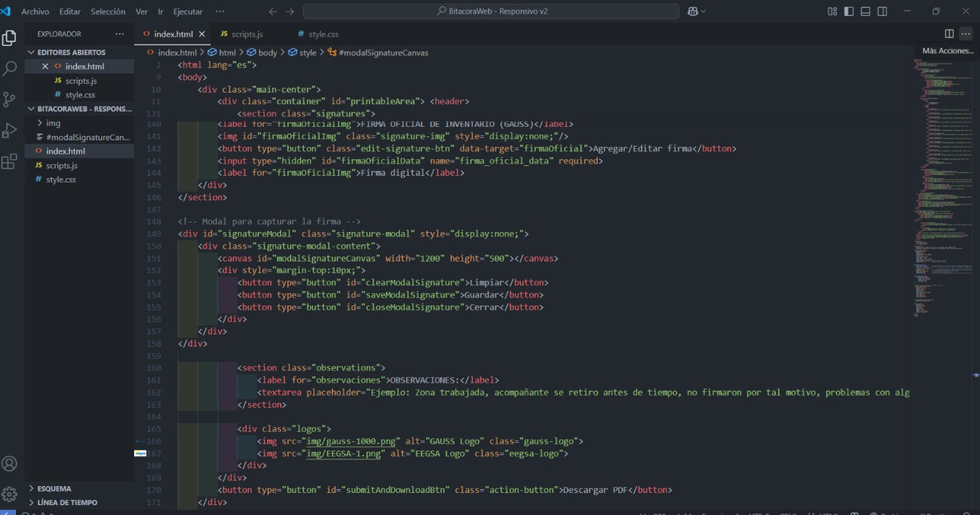Follow the img/EEGSA-1.png link in code
Viewport: 980px width, 515px height.
pyautogui.click(x=344, y=454)
